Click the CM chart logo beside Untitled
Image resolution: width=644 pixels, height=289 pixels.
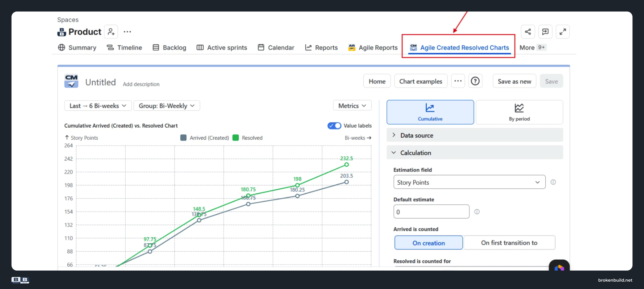pyautogui.click(x=71, y=81)
